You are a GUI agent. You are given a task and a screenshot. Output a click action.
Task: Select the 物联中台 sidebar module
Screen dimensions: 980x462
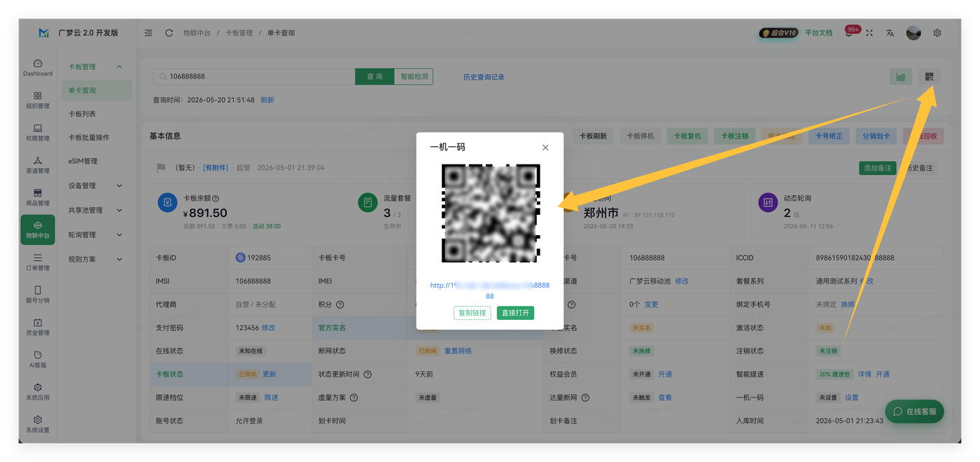[x=38, y=230]
